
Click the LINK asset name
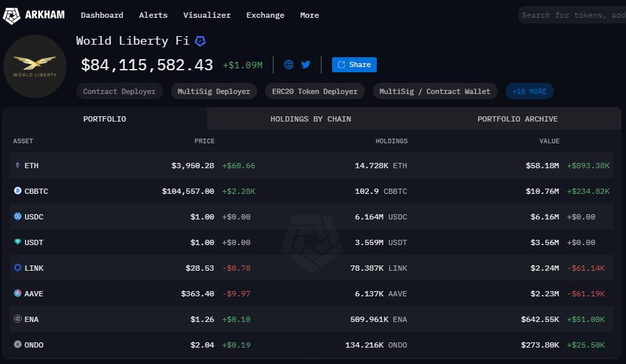34,268
